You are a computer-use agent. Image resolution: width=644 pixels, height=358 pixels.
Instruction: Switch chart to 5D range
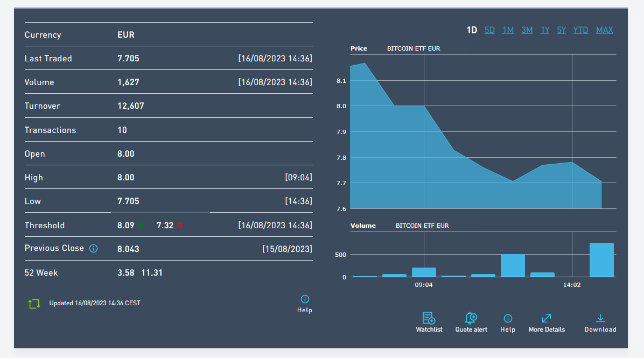coord(489,30)
